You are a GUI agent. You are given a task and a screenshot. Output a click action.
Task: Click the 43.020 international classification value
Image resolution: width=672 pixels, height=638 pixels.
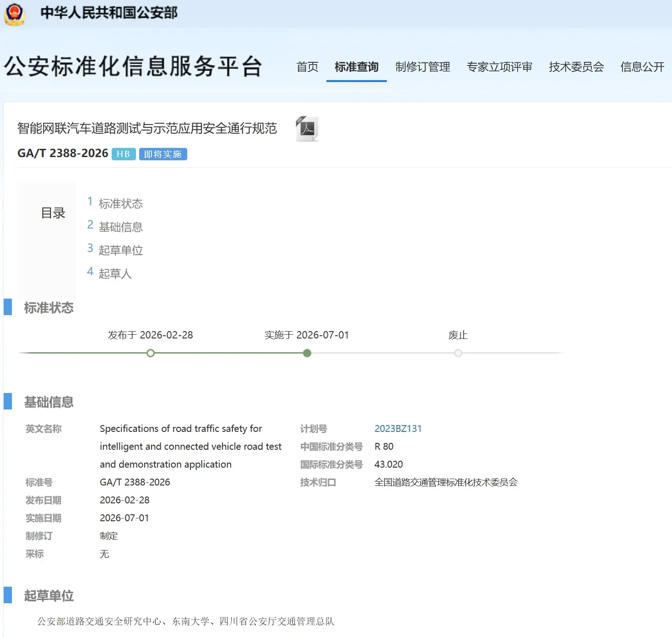389,464
